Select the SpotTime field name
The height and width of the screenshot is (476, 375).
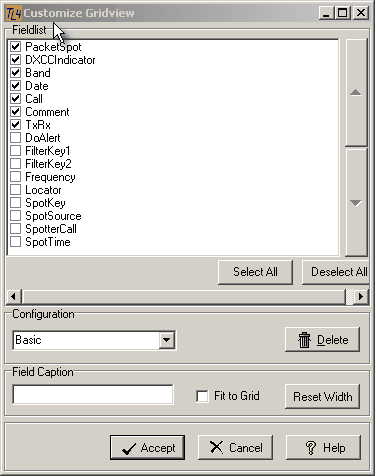pos(48,242)
